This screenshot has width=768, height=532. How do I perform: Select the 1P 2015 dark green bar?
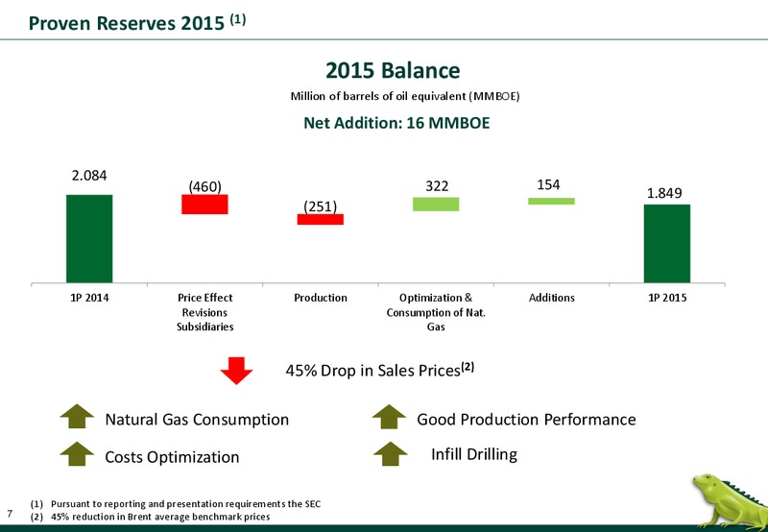tap(667, 244)
